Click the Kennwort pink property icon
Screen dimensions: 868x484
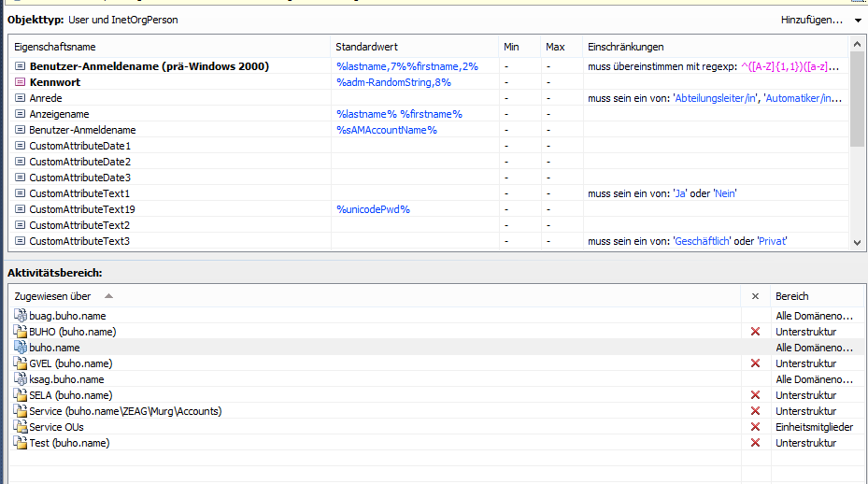pos(20,82)
